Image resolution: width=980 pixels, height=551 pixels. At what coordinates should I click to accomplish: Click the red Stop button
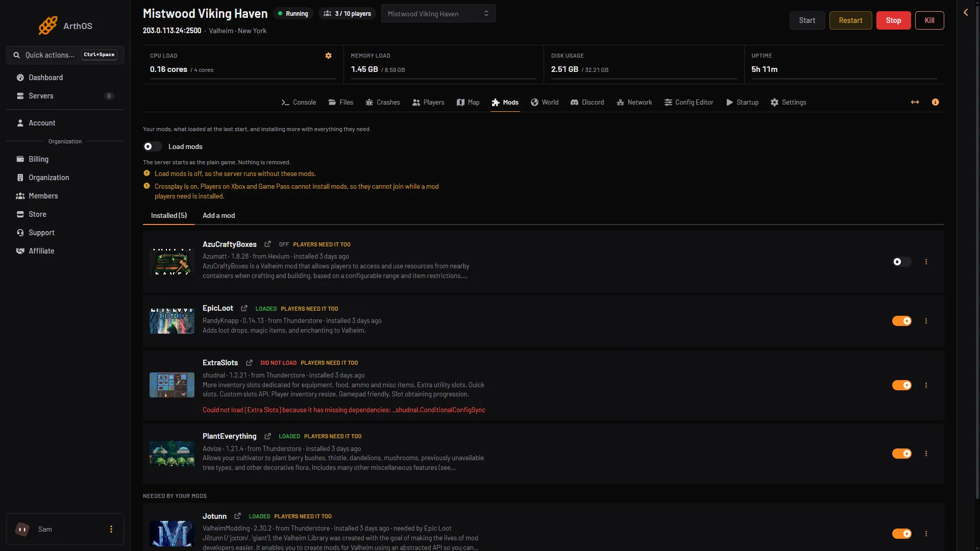pyautogui.click(x=893, y=20)
